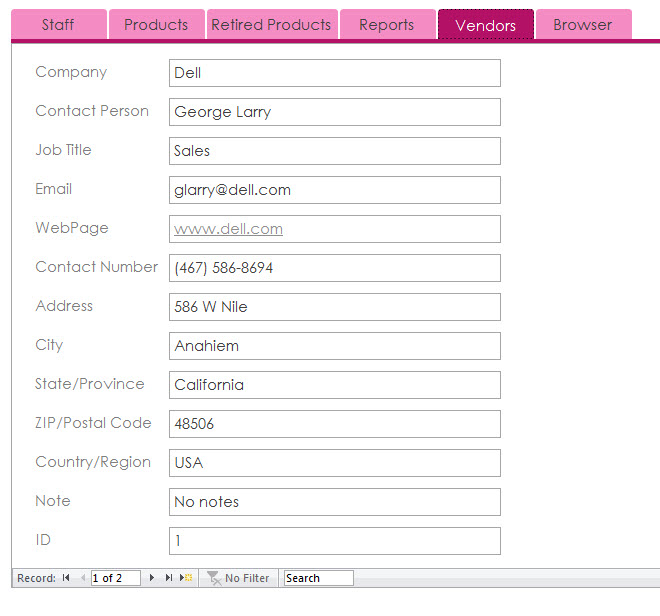
Task: Click the Email field with glarry@dell.com
Action: click(x=334, y=190)
